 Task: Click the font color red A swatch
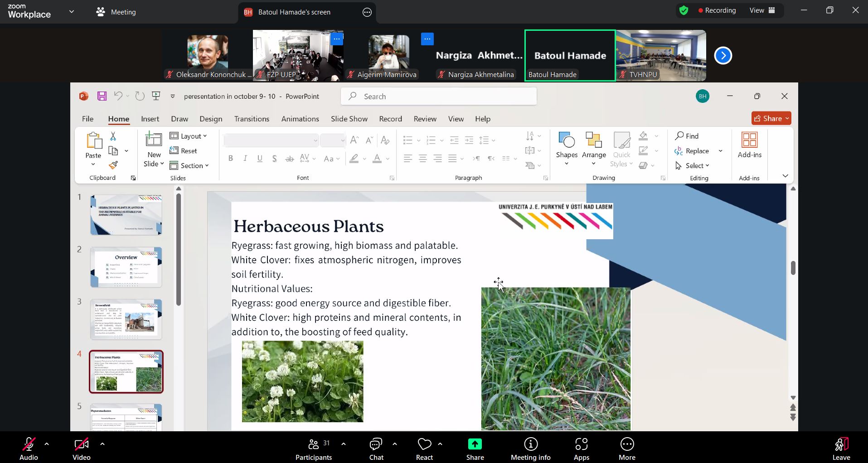click(377, 159)
